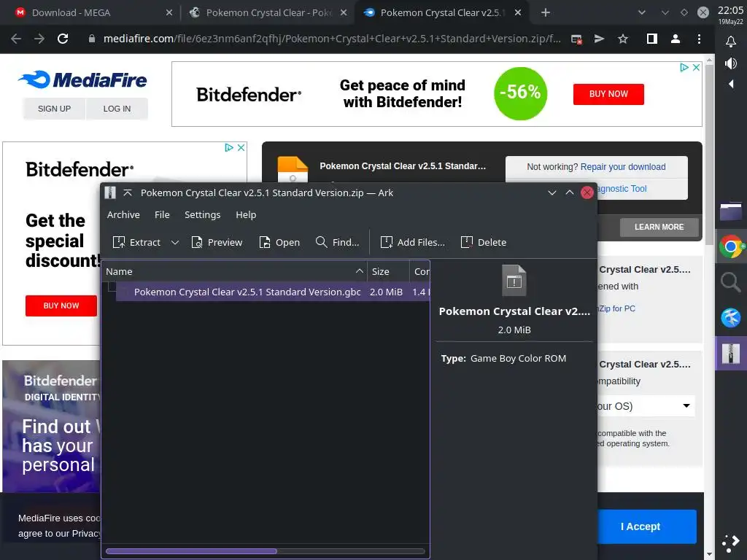Click BUY NOW in top Bitdefender ad
Image resolution: width=747 pixels, height=560 pixels.
(x=608, y=94)
